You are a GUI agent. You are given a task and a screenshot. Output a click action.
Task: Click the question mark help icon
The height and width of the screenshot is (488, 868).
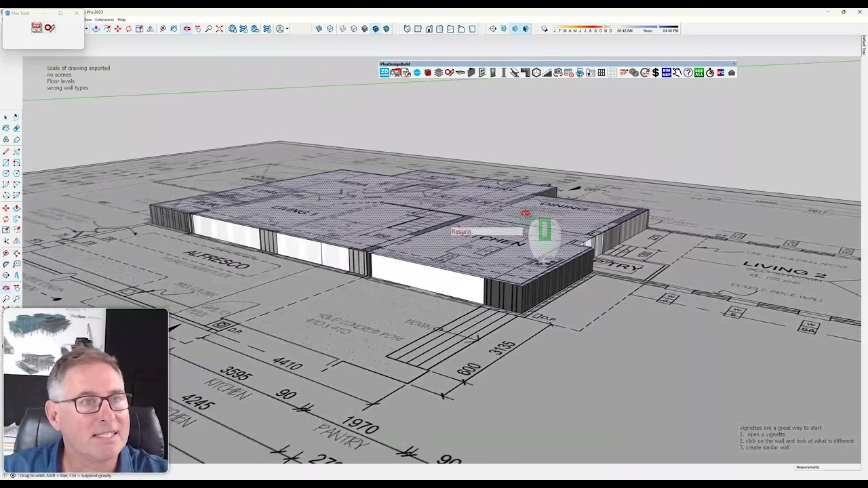pos(688,73)
